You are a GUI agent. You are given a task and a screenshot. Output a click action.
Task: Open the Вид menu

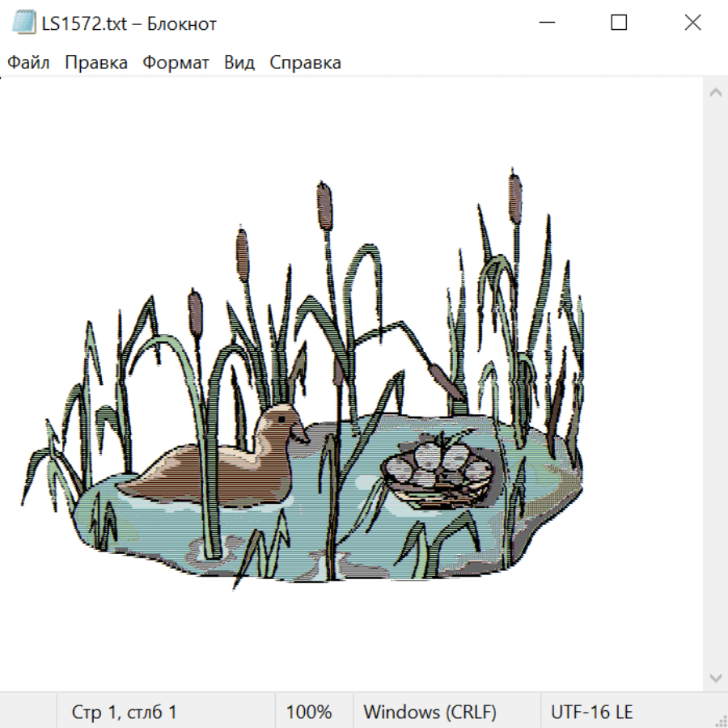[x=239, y=63]
